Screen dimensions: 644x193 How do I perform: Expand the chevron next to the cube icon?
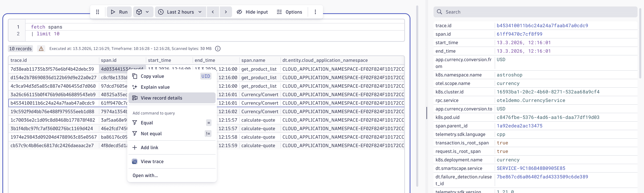[x=147, y=12]
